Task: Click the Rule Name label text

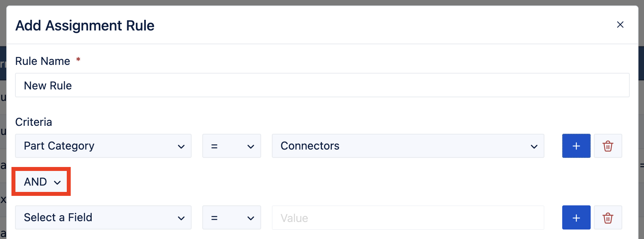Action: tap(43, 61)
